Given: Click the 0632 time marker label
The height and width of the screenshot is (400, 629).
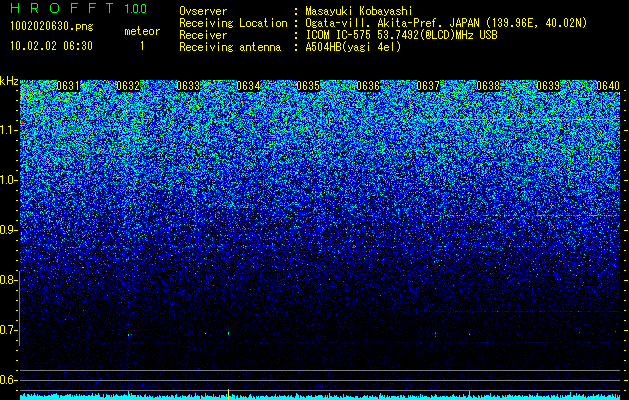Looking at the screenshot, I should coord(128,86).
